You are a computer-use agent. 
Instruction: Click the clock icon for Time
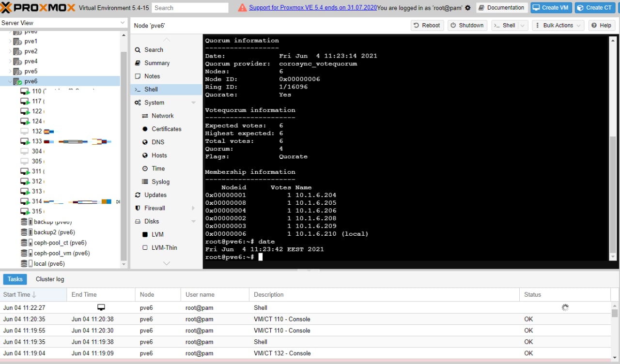145,168
